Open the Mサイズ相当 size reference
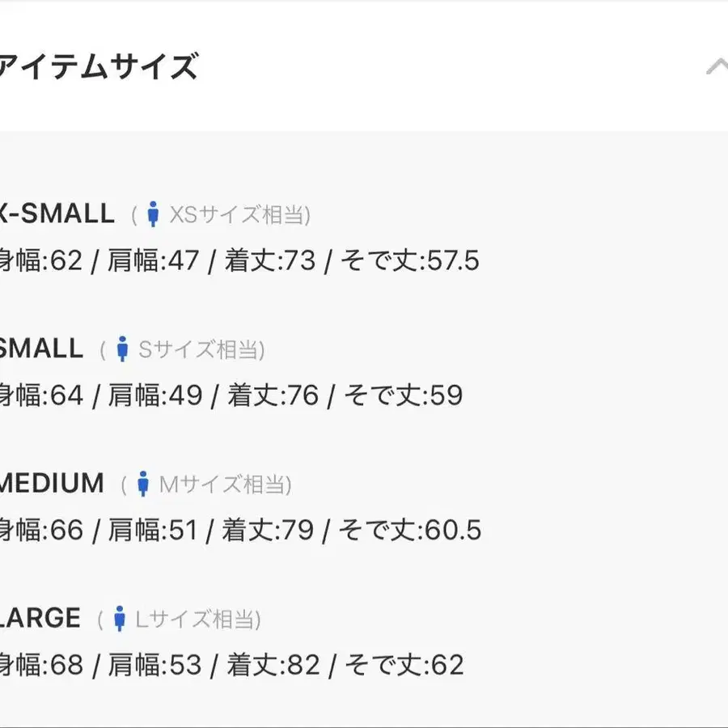Viewport: 728px width, 728px height. coord(224,485)
